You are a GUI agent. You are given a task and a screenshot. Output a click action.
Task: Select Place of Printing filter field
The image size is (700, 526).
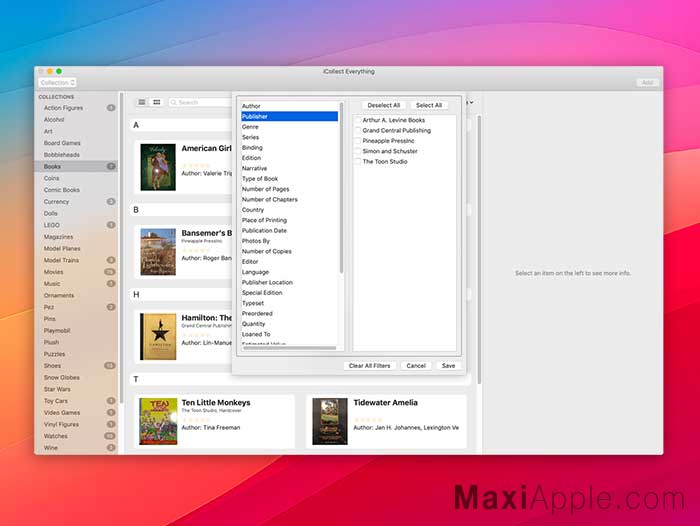289,220
